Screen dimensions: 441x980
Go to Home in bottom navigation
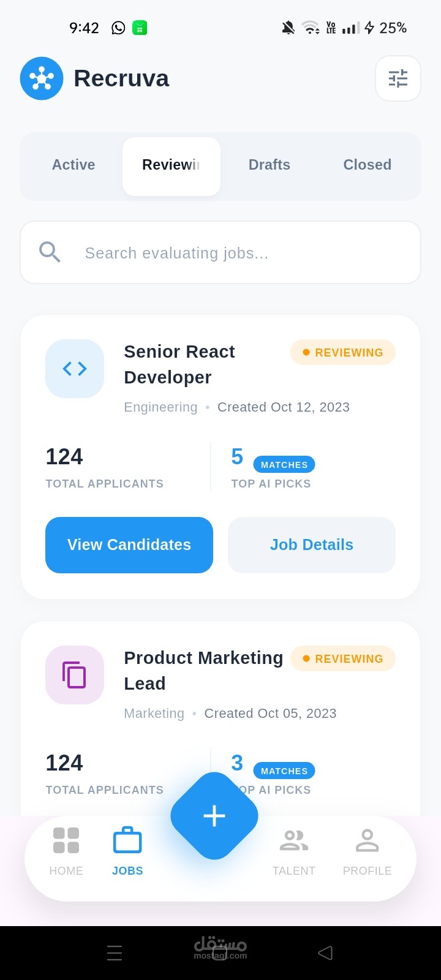(66, 851)
